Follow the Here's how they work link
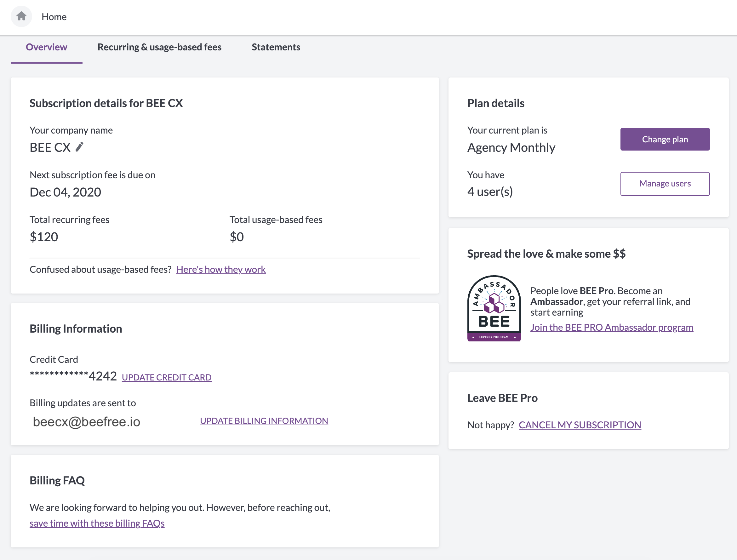Viewport: 737px width, 560px height. click(x=221, y=269)
